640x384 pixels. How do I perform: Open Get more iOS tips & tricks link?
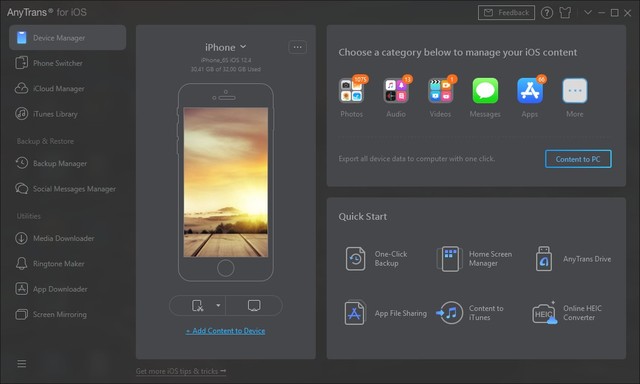181,371
